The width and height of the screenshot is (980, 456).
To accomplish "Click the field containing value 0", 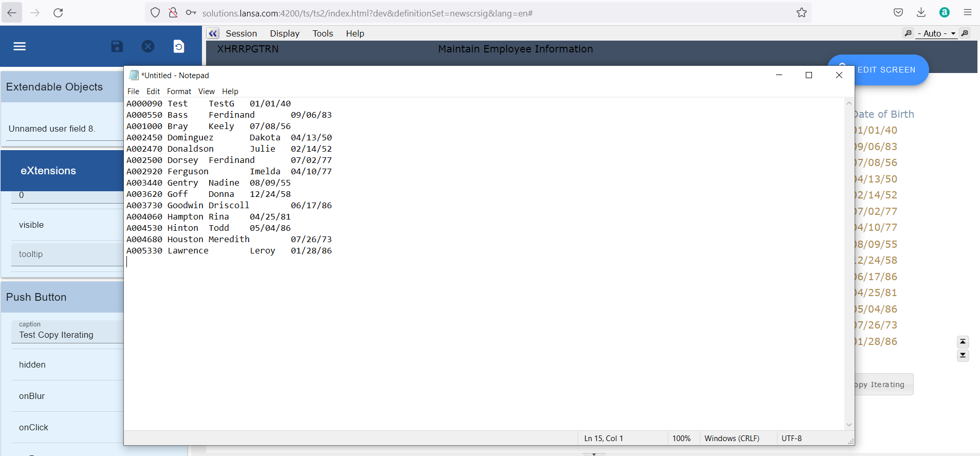I will pyautogui.click(x=67, y=196).
